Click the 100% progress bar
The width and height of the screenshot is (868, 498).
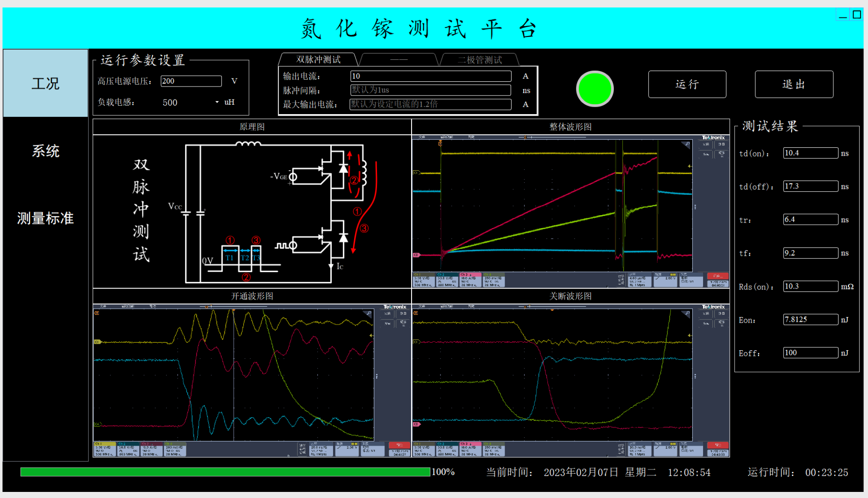pos(225,472)
